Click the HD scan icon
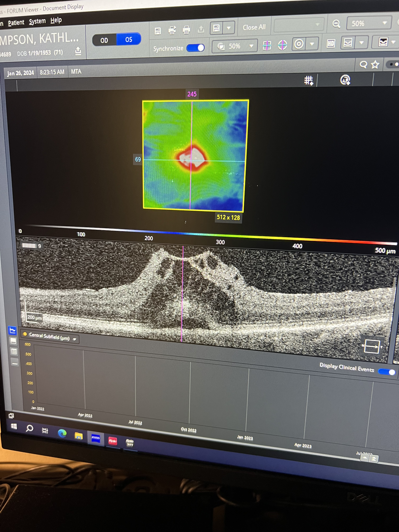399x532 pixels. [331, 44]
